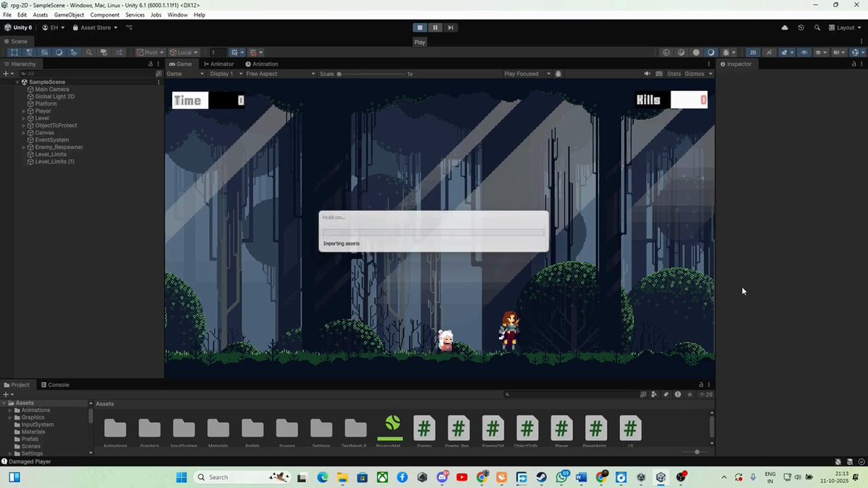
Task: Open the Free Aspect dropdown
Action: coord(280,74)
